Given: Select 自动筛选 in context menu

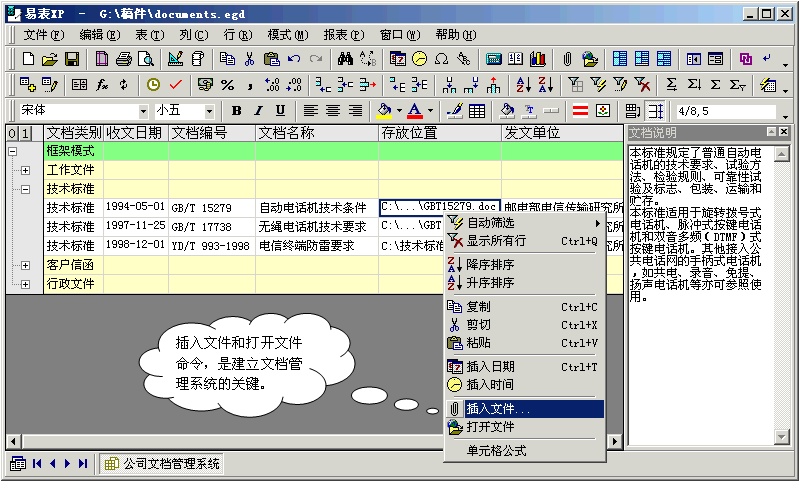Looking at the screenshot, I should (524, 223).
